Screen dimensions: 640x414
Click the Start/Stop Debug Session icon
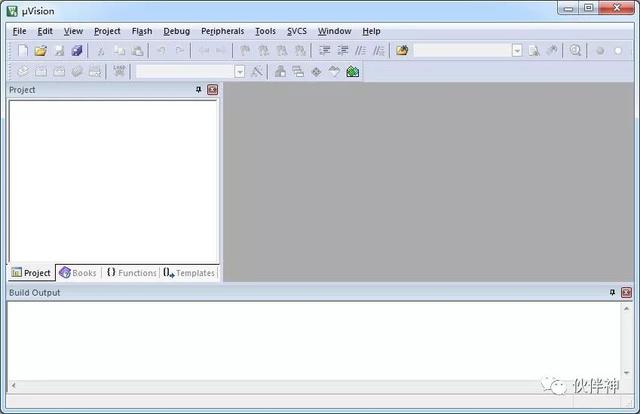click(576, 50)
